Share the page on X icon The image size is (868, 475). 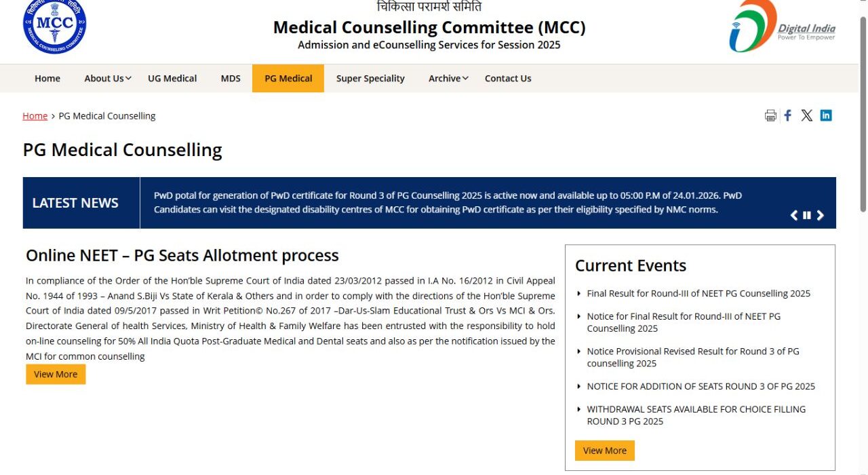tap(806, 115)
